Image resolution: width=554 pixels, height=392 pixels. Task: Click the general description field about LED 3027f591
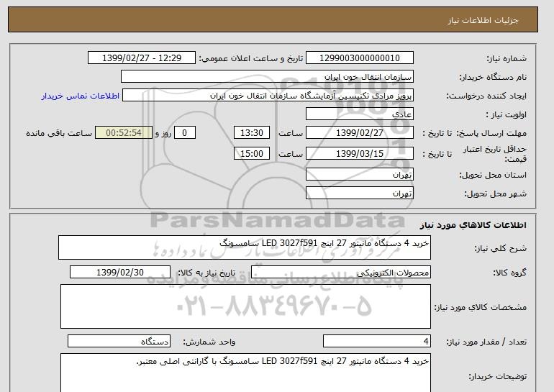point(245,247)
